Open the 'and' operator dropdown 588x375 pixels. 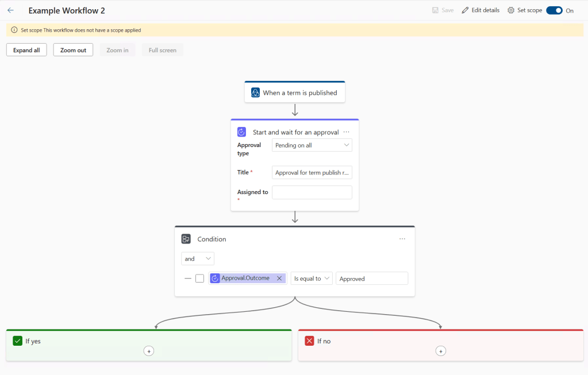pyautogui.click(x=197, y=258)
